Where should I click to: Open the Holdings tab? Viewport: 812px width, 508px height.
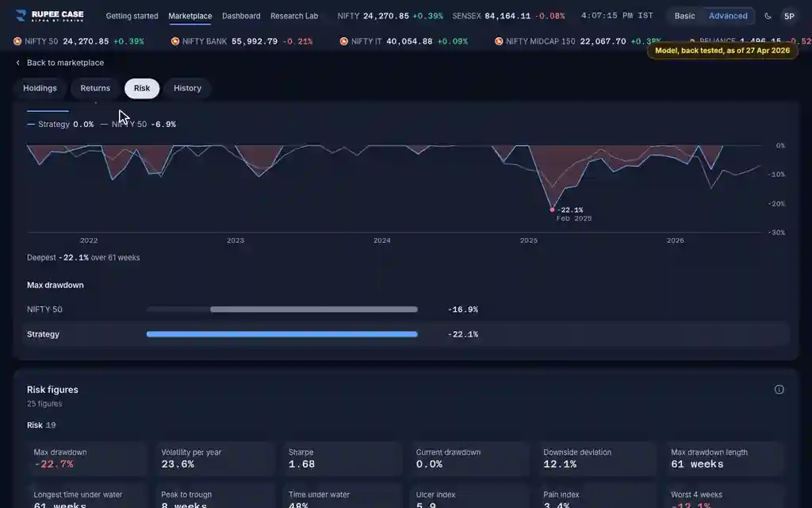pos(40,88)
